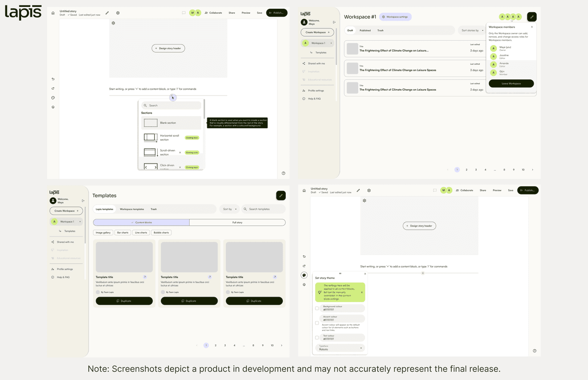Click the magnifier icon in sections search popup

point(146,105)
